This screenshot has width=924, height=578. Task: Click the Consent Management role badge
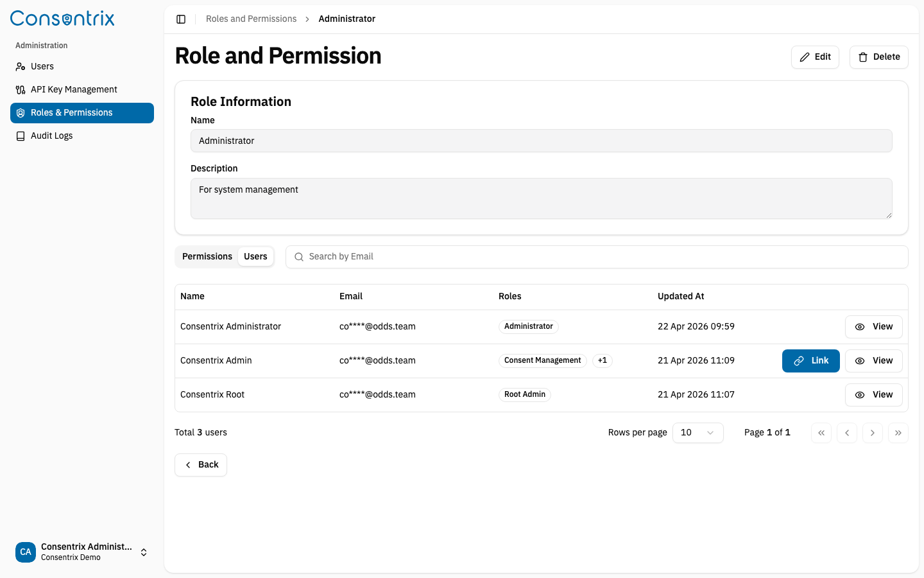[x=542, y=360]
